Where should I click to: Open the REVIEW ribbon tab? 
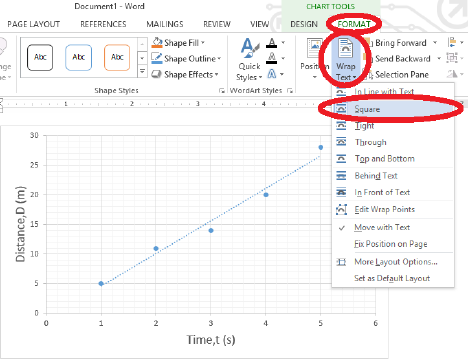[x=217, y=24]
